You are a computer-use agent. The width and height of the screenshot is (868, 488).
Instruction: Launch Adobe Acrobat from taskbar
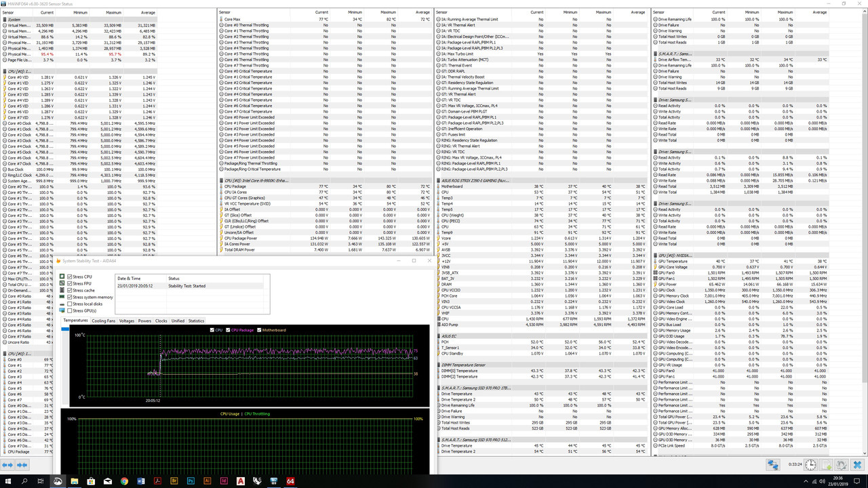coord(157,481)
